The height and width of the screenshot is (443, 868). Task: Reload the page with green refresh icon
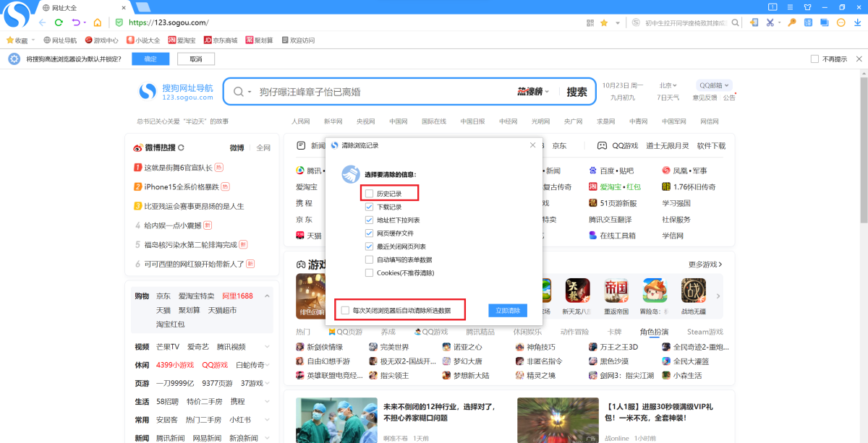coord(59,22)
